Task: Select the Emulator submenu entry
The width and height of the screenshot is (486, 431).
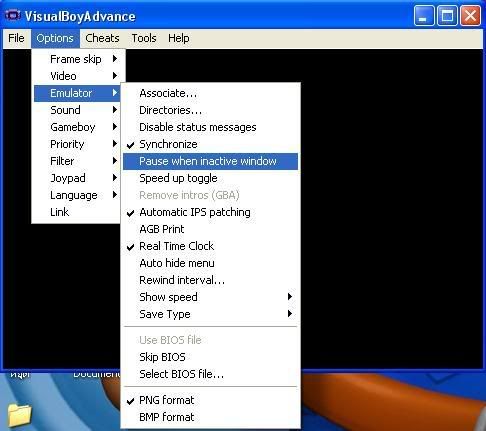Action: click(x=77, y=93)
